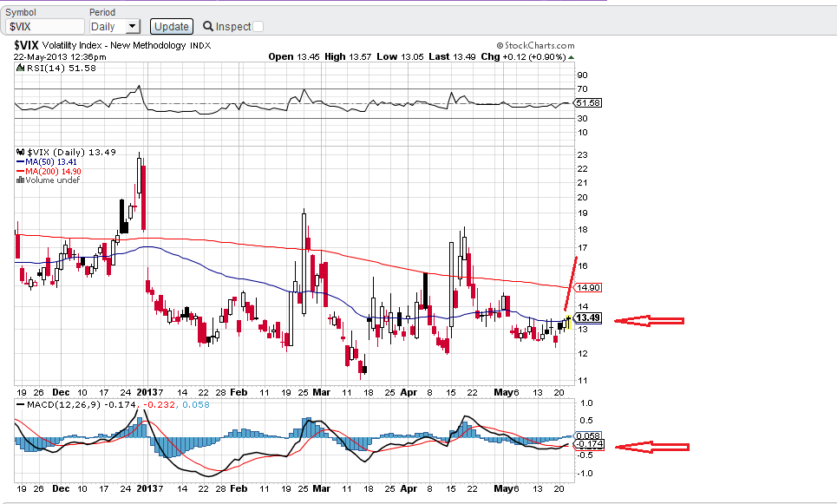
Task: Click the 14.90 MA(200) price label
Action: coord(588,288)
